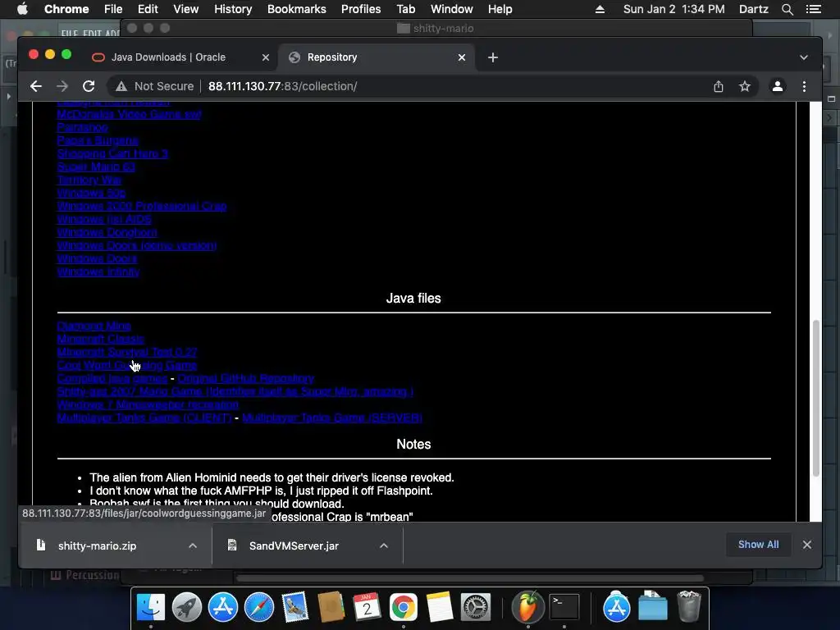The width and height of the screenshot is (840, 630).
Task: Open the Compiled java games link
Action: pyautogui.click(x=112, y=378)
